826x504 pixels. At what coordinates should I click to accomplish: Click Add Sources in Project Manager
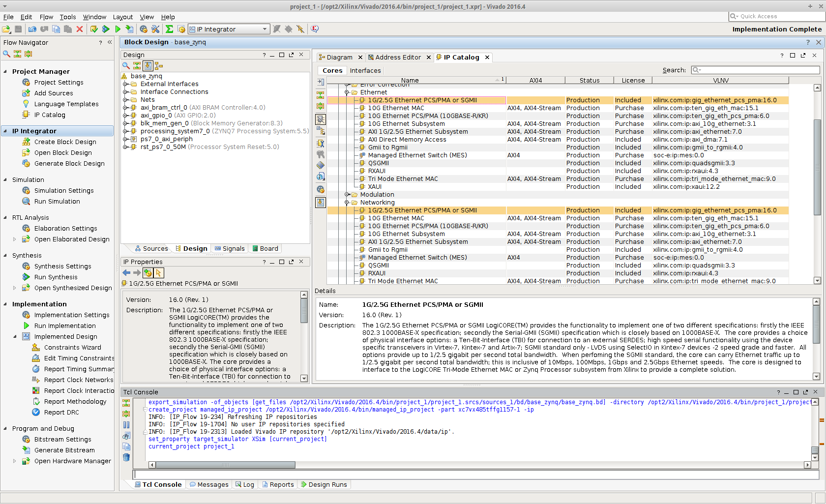click(53, 93)
